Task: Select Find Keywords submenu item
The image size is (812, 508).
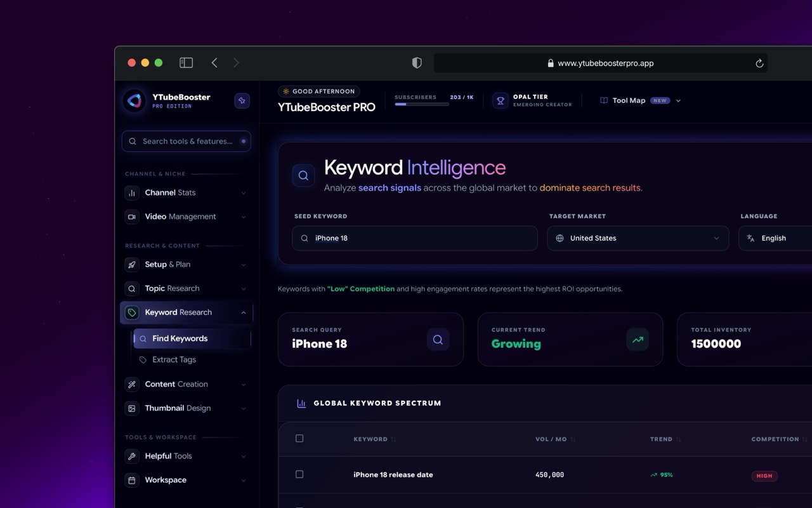Action: [192, 338]
